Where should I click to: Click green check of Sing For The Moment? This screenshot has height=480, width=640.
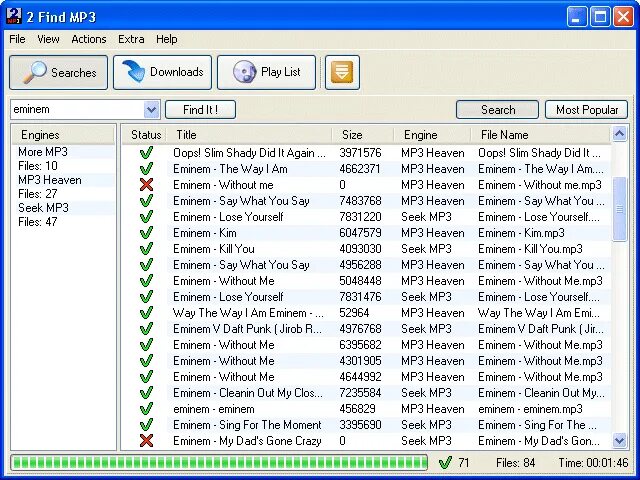tap(146, 425)
